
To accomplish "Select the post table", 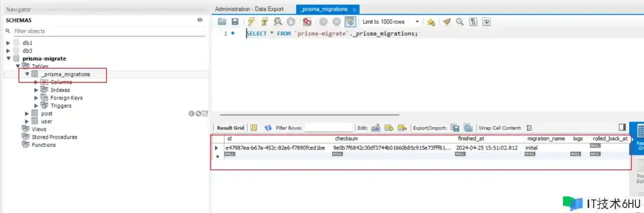I will 47,114.
